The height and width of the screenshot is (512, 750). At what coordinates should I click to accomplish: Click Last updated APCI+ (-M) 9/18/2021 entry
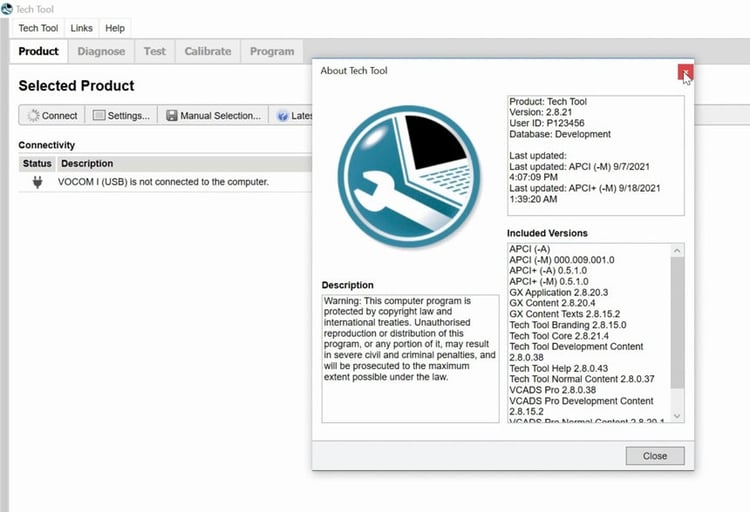click(x=585, y=193)
